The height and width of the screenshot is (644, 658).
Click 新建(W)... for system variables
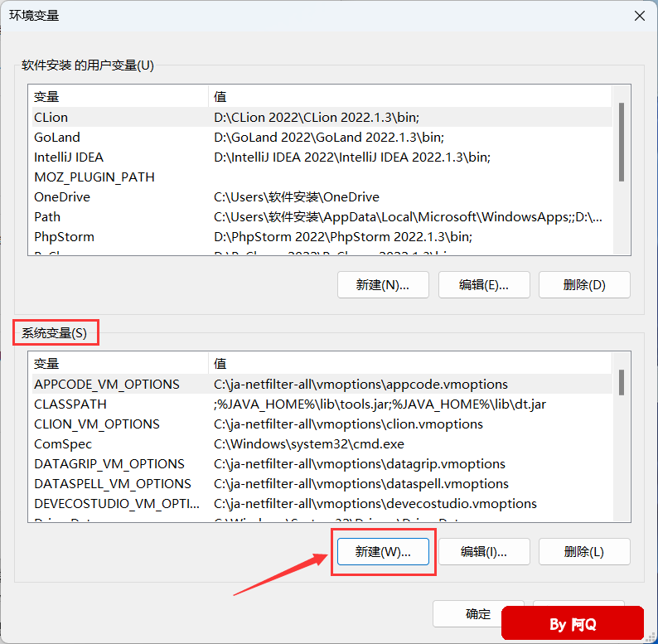point(383,552)
